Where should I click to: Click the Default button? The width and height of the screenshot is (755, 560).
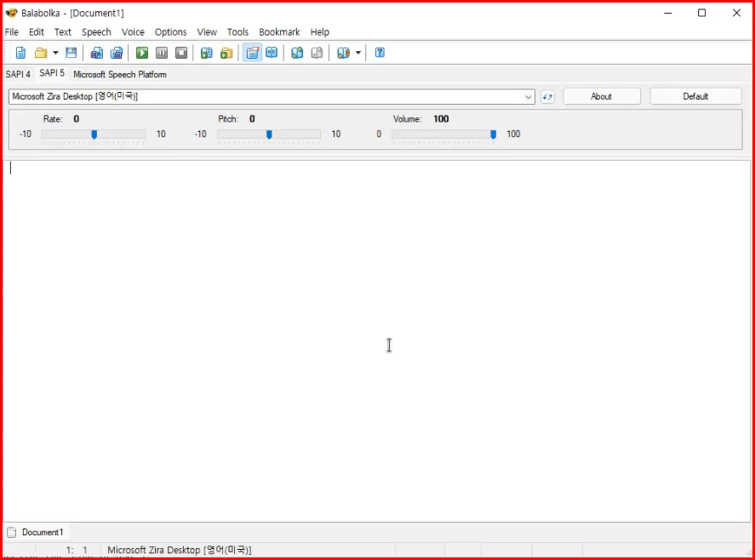tap(695, 96)
